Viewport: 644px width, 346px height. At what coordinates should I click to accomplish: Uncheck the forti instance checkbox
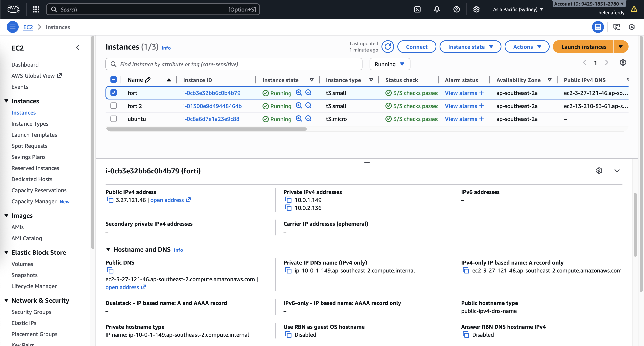pyautogui.click(x=113, y=93)
